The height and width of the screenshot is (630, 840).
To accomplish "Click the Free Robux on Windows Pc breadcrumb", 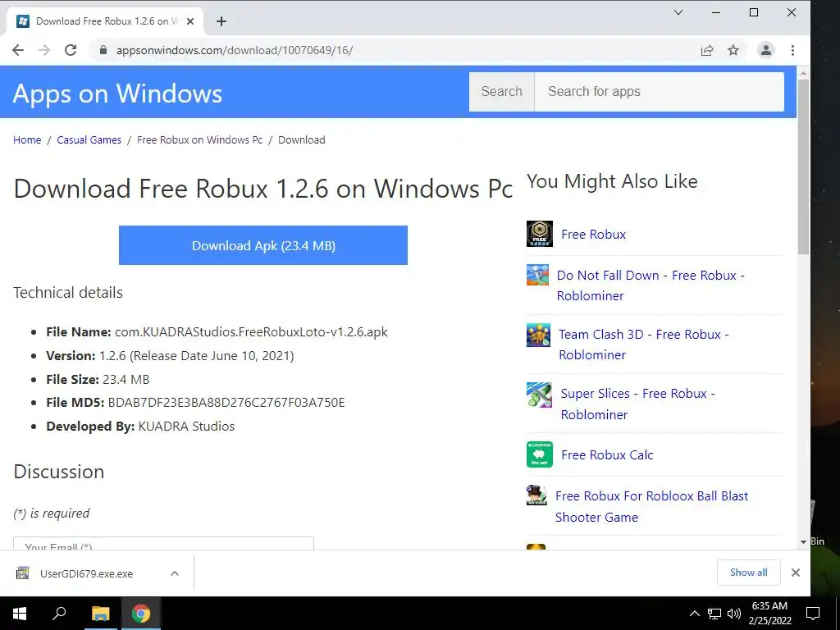I will pyautogui.click(x=200, y=139).
